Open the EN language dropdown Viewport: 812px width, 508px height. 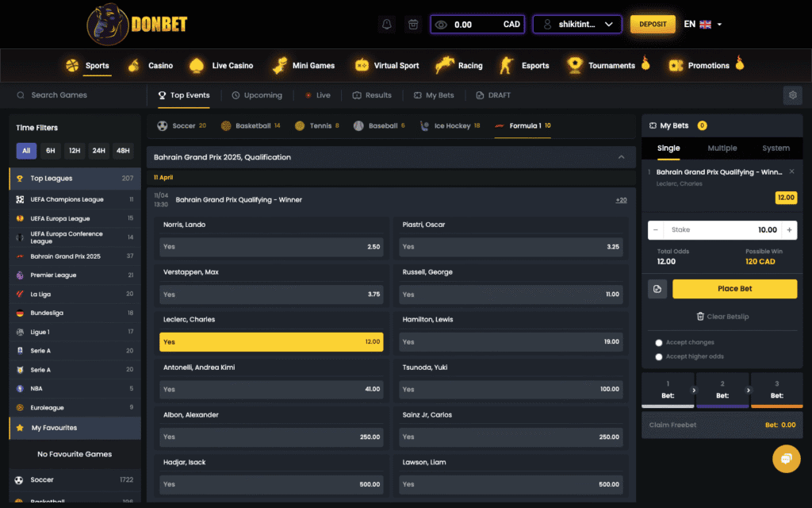pyautogui.click(x=703, y=25)
